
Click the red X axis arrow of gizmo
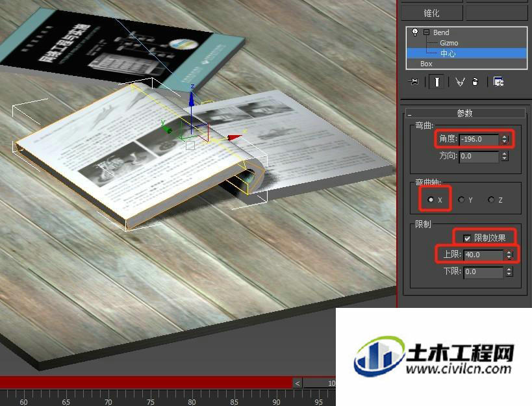234,136
